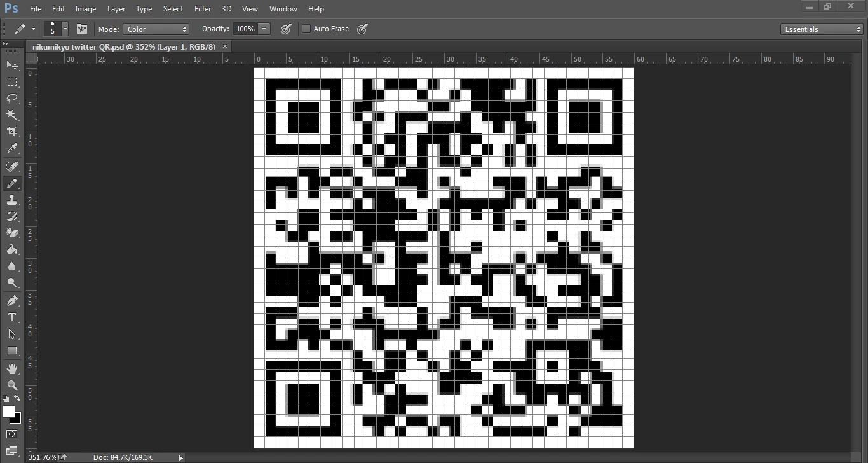Select the Paint Bucket tool
The width and height of the screenshot is (868, 463).
coord(12,249)
